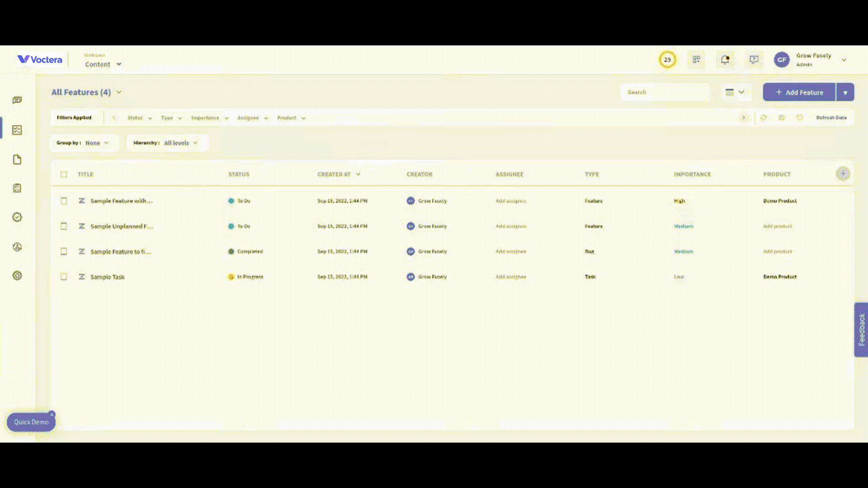
Task: Open the Group by None dropdown
Action: tap(83, 143)
